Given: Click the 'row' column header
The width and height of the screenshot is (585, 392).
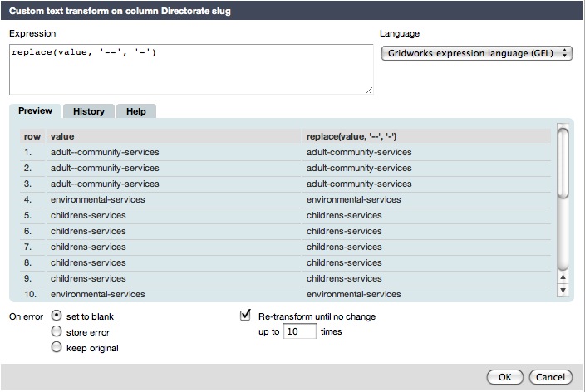Looking at the screenshot, I should [32, 136].
